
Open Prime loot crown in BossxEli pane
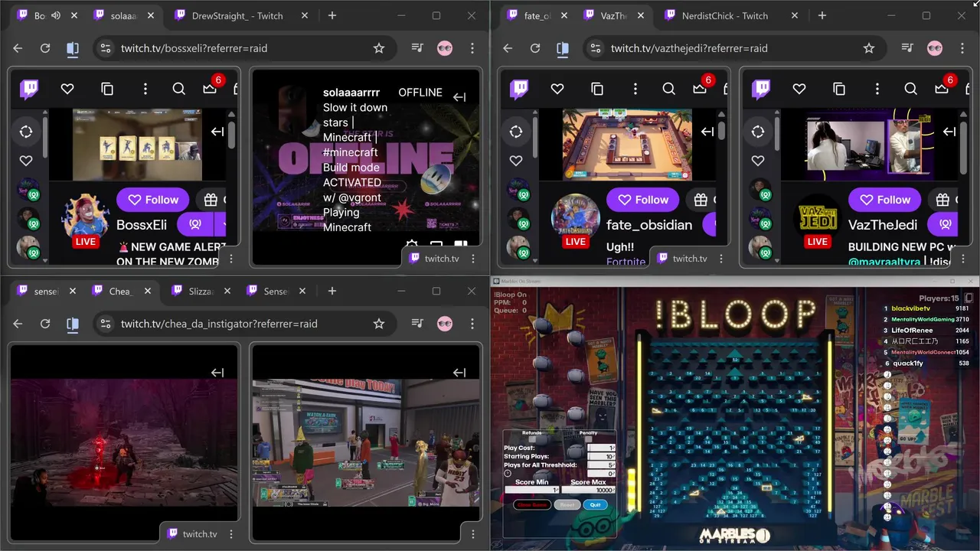pyautogui.click(x=209, y=89)
